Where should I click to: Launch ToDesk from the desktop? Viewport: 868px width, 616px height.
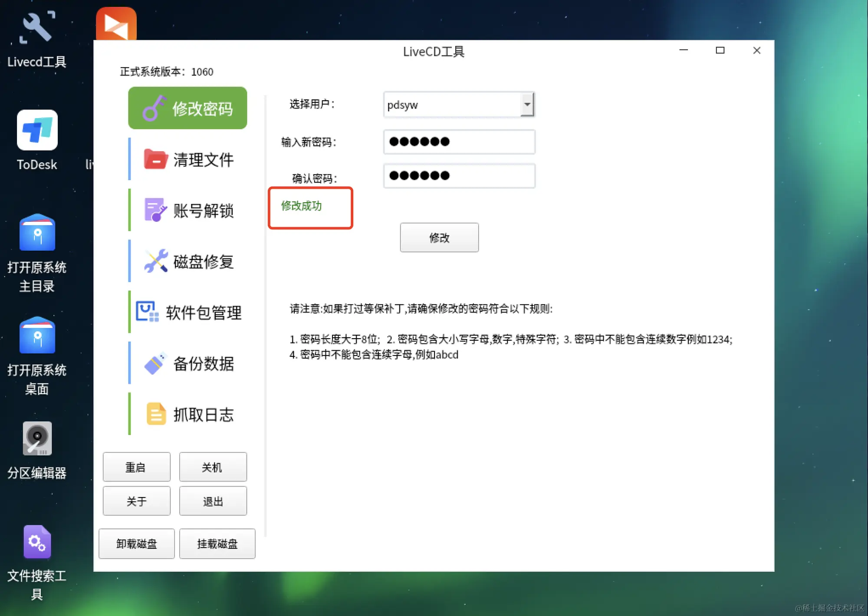click(x=37, y=130)
